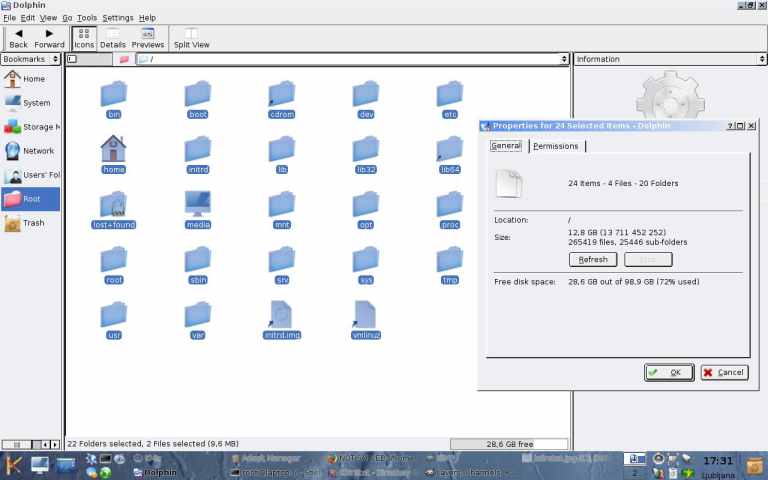Toggle the Previews mode button

(148, 38)
